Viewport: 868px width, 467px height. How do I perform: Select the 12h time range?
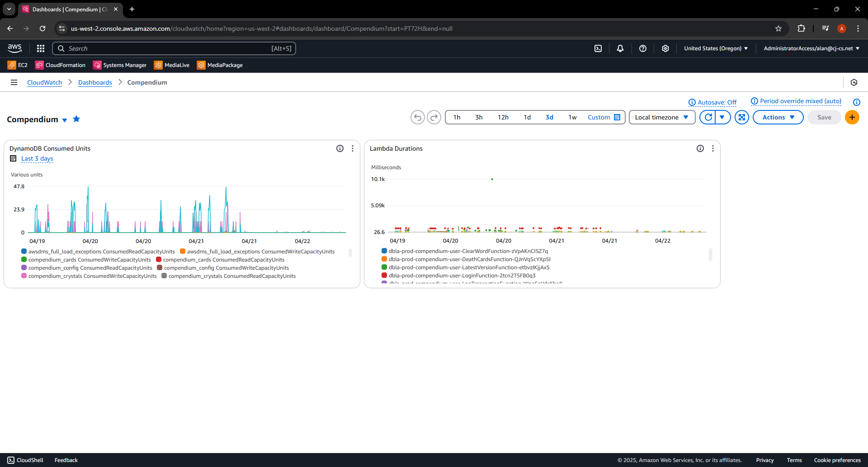[503, 117]
